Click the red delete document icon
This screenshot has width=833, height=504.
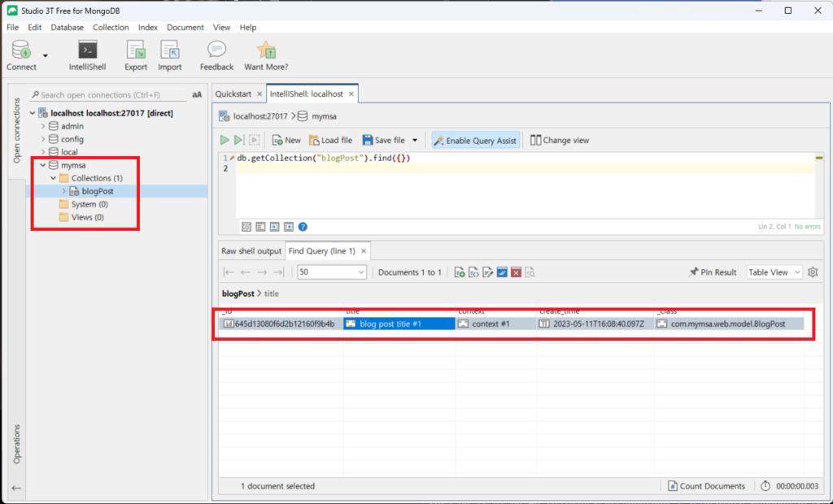pyautogui.click(x=516, y=272)
